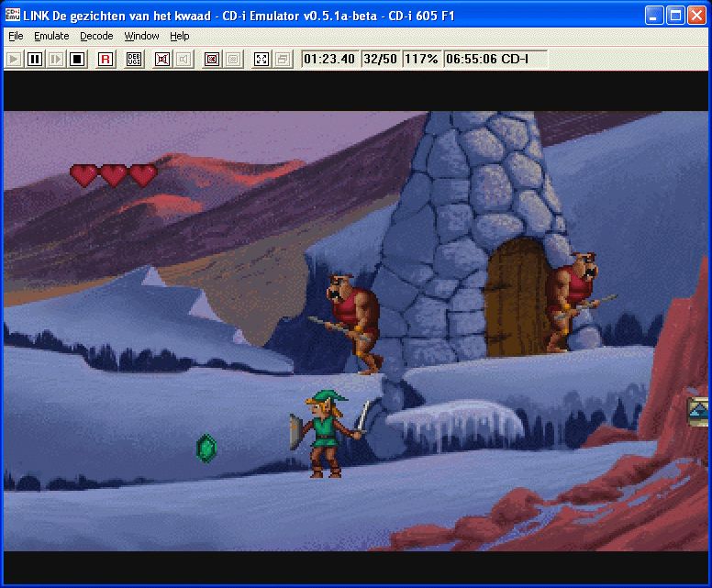Open the Emulate menu
This screenshot has height=588, width=712.
(51, 36)
